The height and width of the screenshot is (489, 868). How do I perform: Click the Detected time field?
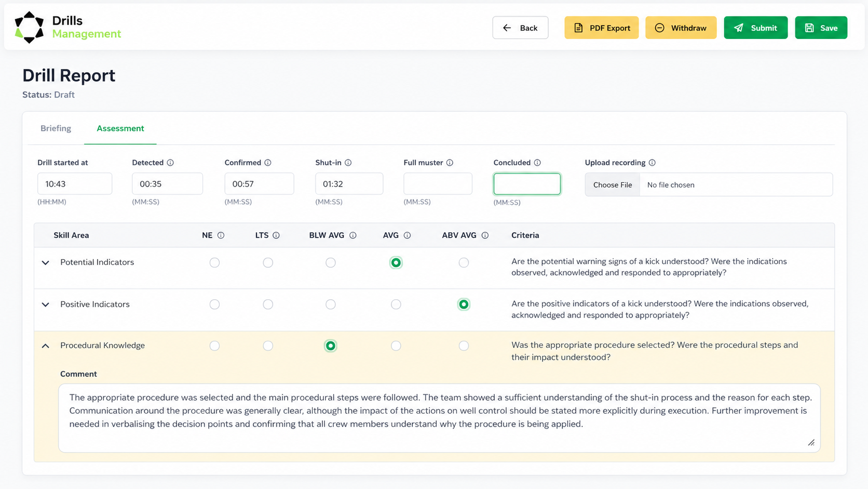[x=167, y=184]
